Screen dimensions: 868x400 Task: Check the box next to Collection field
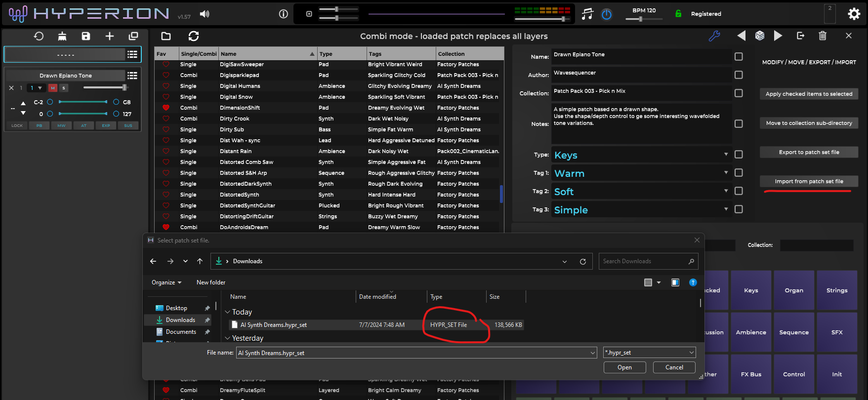pyautogui.click(x=739, y=93)
